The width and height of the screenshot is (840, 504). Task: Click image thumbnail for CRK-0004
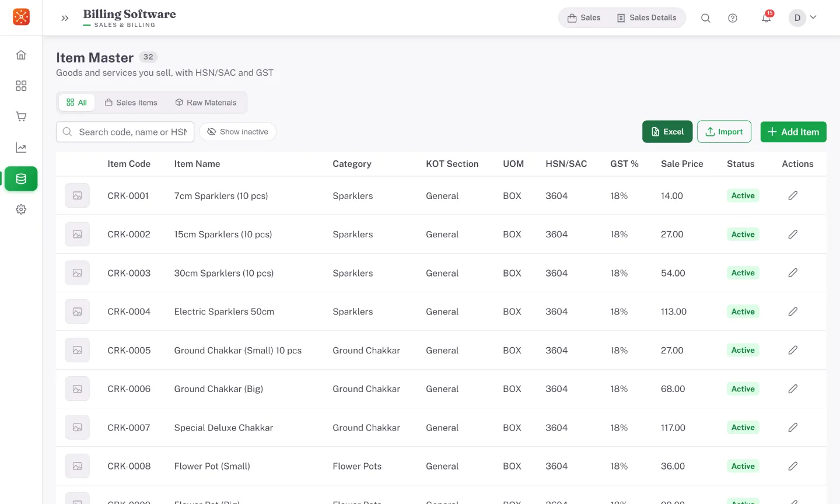click(77, 311)
